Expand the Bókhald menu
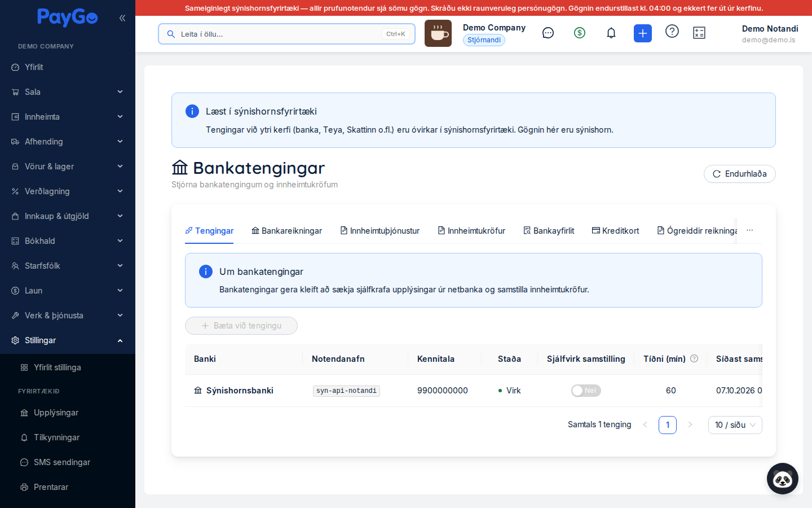 (68, 241)
